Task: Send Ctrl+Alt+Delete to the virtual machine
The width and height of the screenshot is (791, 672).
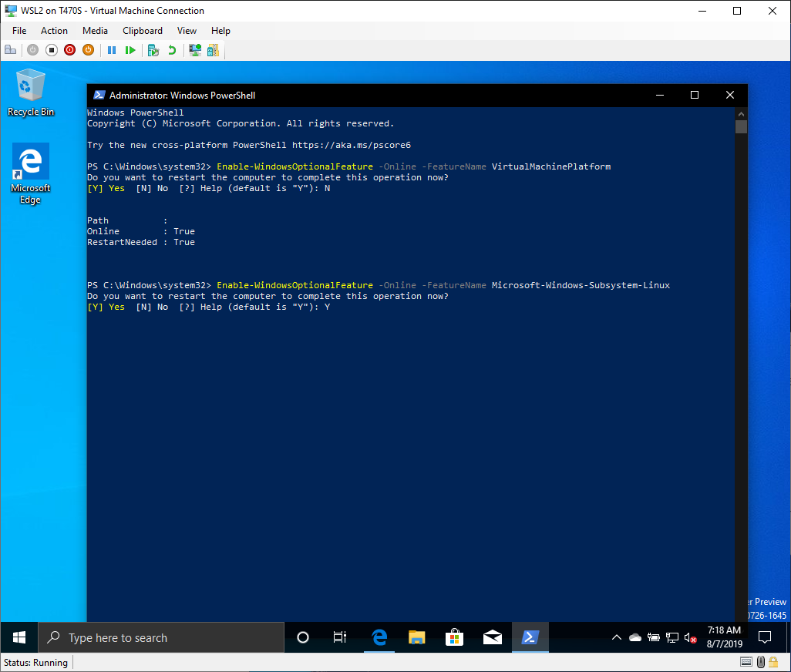Action: click(10, 49)
